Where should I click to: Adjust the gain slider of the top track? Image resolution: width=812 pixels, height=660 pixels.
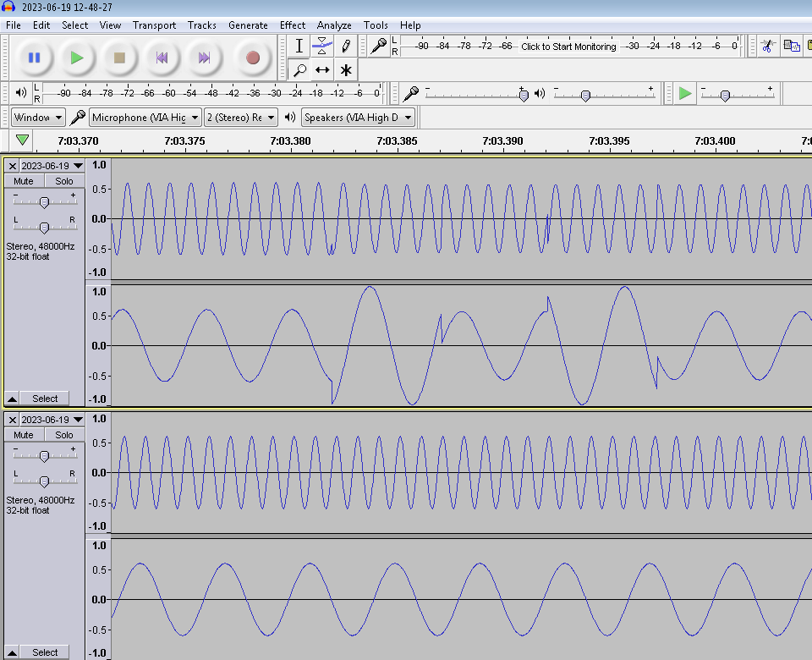(44, 201)
